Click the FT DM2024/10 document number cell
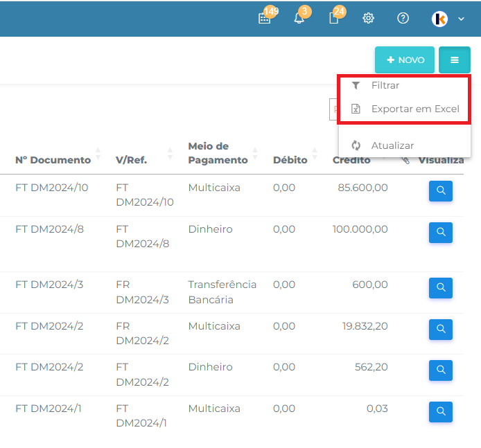Image resolution: width=481 pixels, height=448 pixels. (51, 188)
